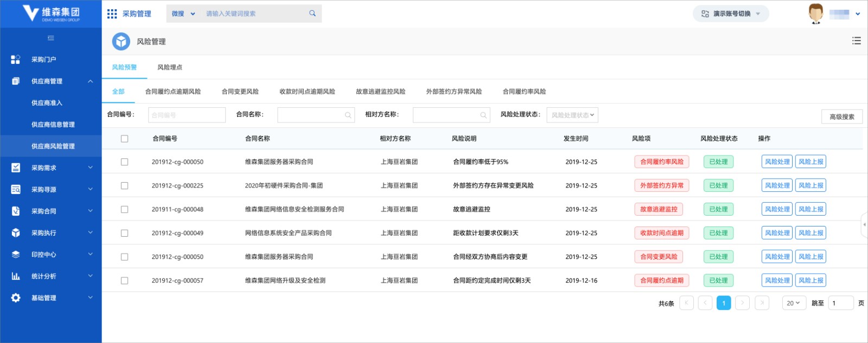The height and width of the screenshot is (343, 868).
Task: Select the 合同履约率风险 filter tab
Action: pyautogui.click(x=525, y=92)
